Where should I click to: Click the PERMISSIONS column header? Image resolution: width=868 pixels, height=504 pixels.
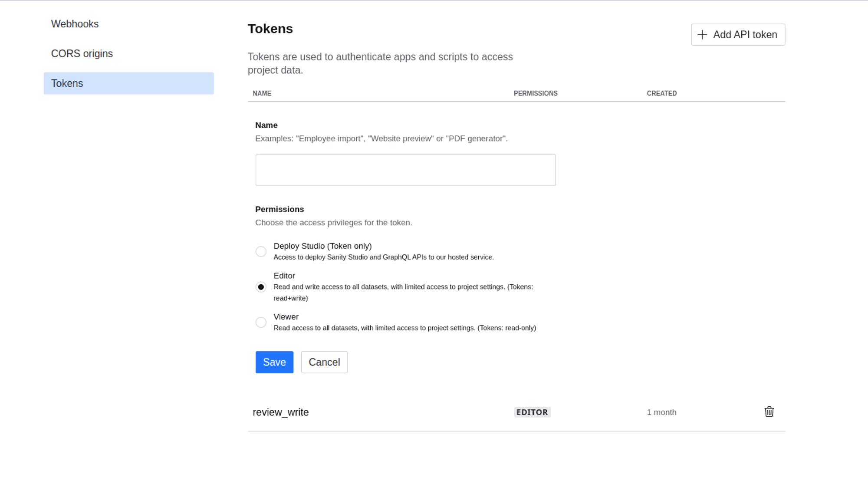[x=535, y=93]
